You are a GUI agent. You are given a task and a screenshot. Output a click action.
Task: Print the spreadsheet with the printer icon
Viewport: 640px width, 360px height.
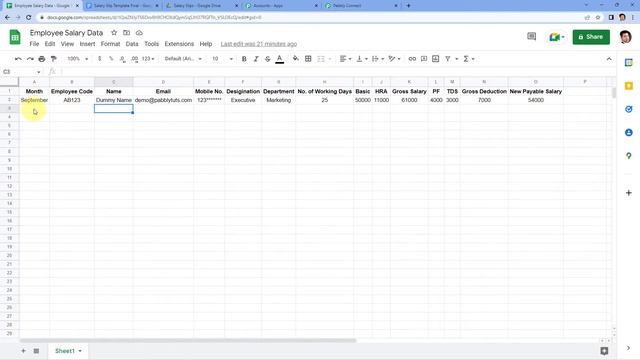tap(42, 59)
